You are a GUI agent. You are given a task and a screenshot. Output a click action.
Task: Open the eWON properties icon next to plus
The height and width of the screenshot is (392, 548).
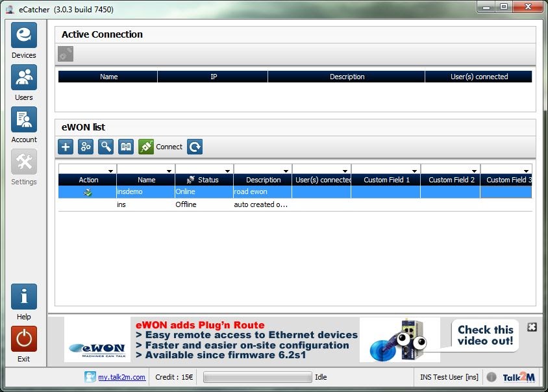85,147
